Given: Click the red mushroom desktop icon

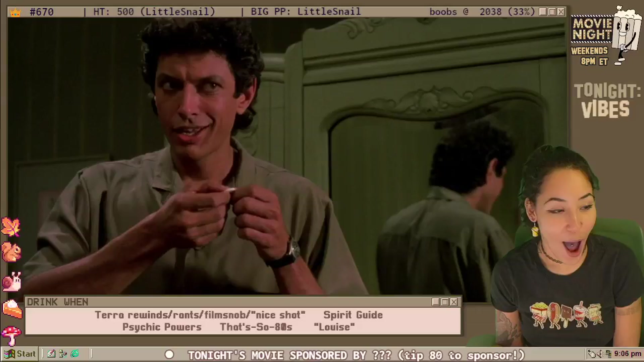Looking at the screenshot, I should (11, 335).
